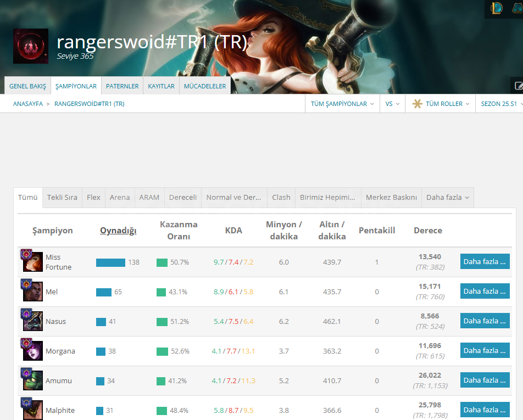Switch to the Kayıtlar tab
The image size is (523, 420).
click(x=162, y=86)
